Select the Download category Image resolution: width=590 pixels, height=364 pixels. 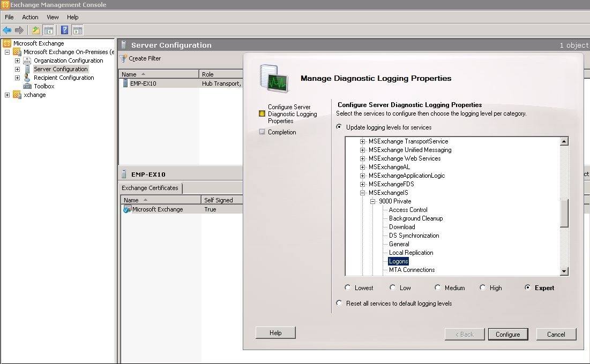[402, 227]
